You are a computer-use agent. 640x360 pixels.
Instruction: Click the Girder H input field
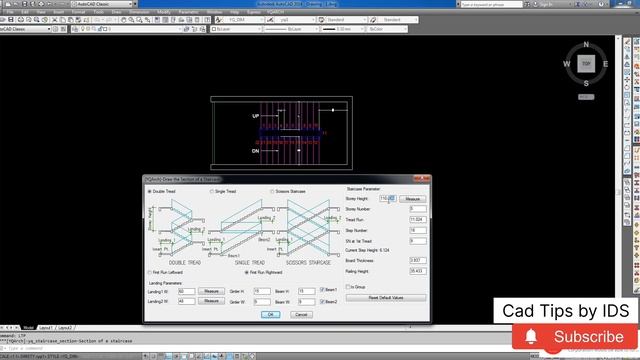(262, 291)
